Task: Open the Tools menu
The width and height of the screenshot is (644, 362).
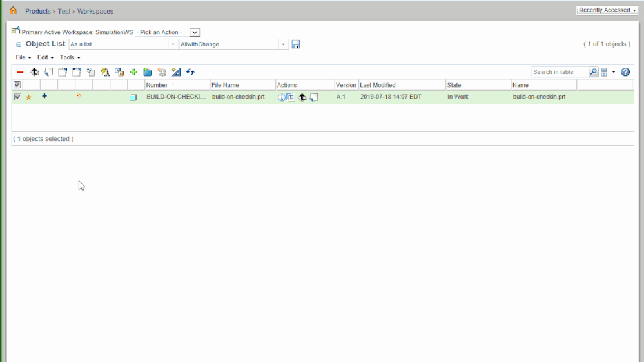Action: [70, 57]
